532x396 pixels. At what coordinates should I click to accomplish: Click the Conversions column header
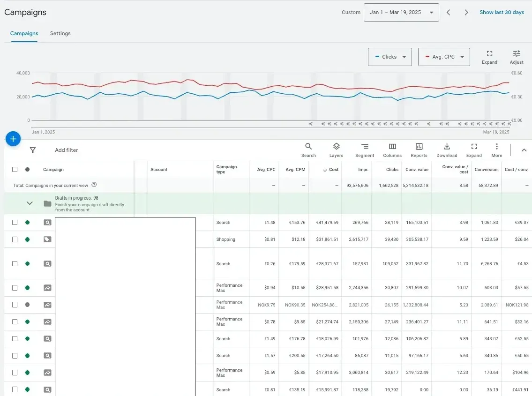point(487,169)
